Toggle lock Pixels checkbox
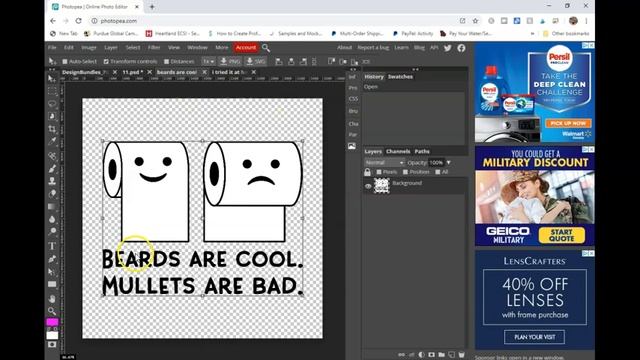 tap(379, 172)
